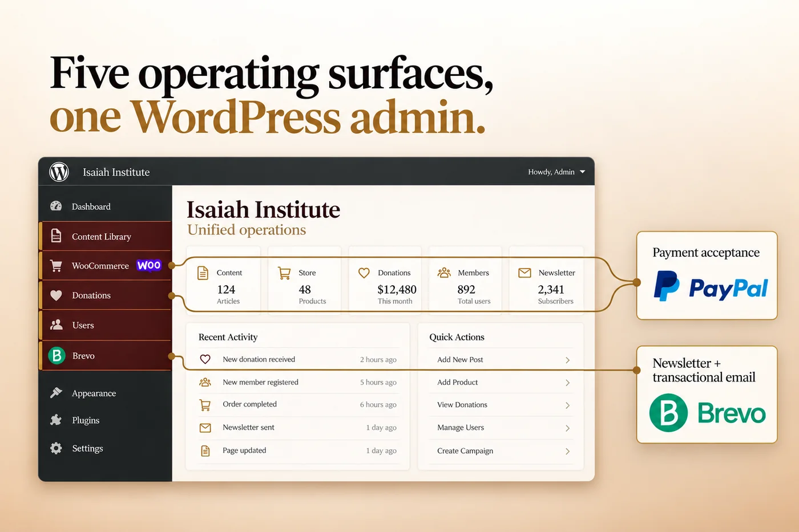Open the Dashboard gauge icon

pos(56,206)
